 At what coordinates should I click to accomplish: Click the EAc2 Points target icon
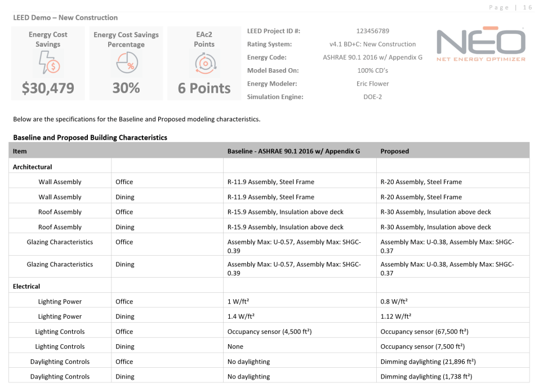pos(204,64)
